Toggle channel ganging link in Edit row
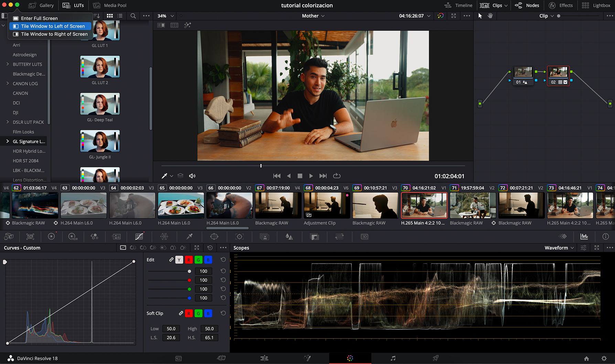This screenshot has height=364, width=615. [x=171, y=260]
